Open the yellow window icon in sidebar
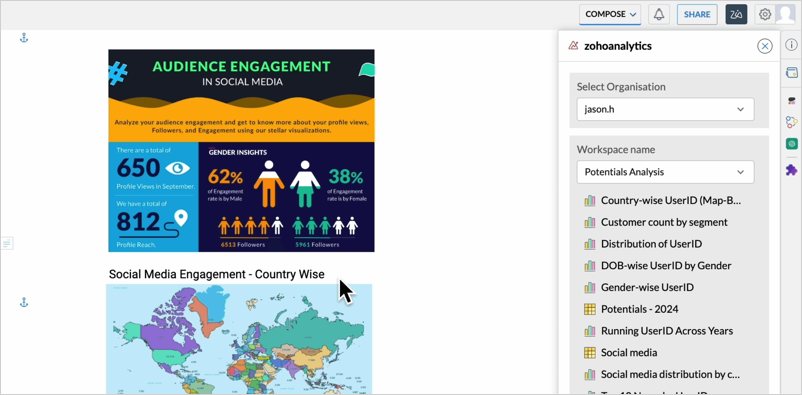This screenshot has height=395, width=802. pyautogui.click(x=791, y=73)
